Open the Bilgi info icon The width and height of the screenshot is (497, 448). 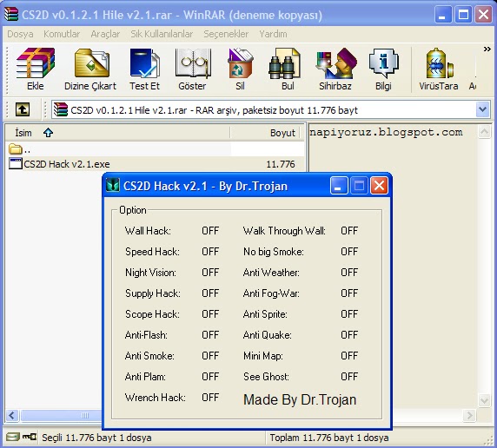[x=384, y=63]
